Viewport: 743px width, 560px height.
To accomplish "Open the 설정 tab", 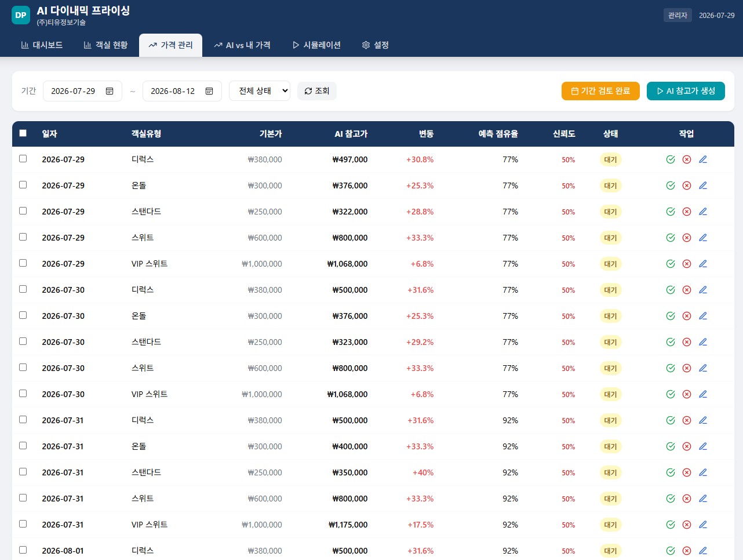I will tap(376, 45).
